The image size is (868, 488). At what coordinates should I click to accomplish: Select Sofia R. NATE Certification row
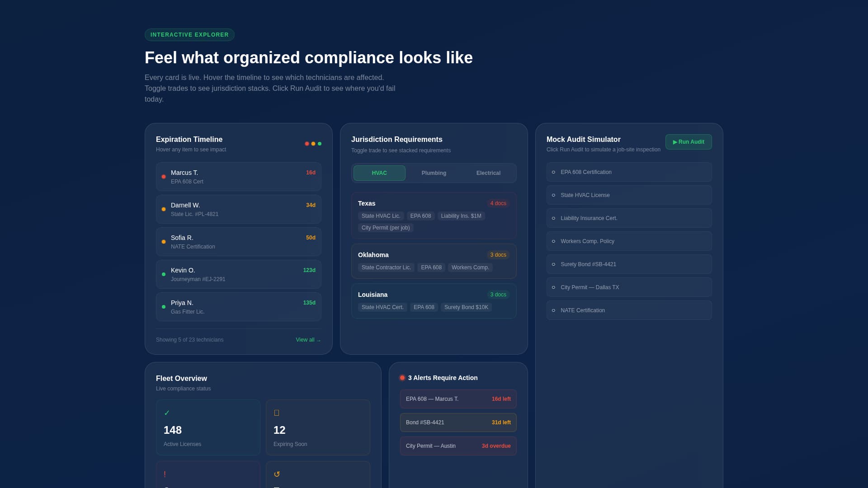(x=239, y=242)
